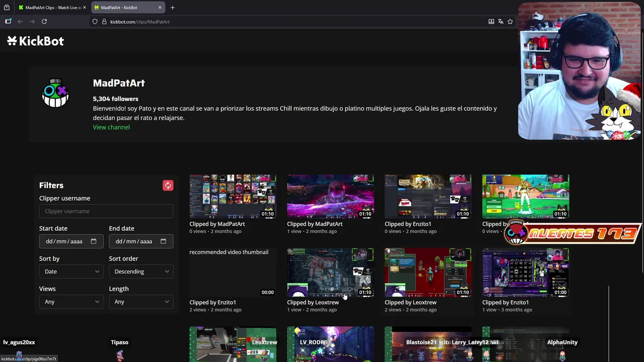Go forward using the browser forward arrow
This screenshot has width=644, height=362.
pyautogui.click(x=32, y=22)
